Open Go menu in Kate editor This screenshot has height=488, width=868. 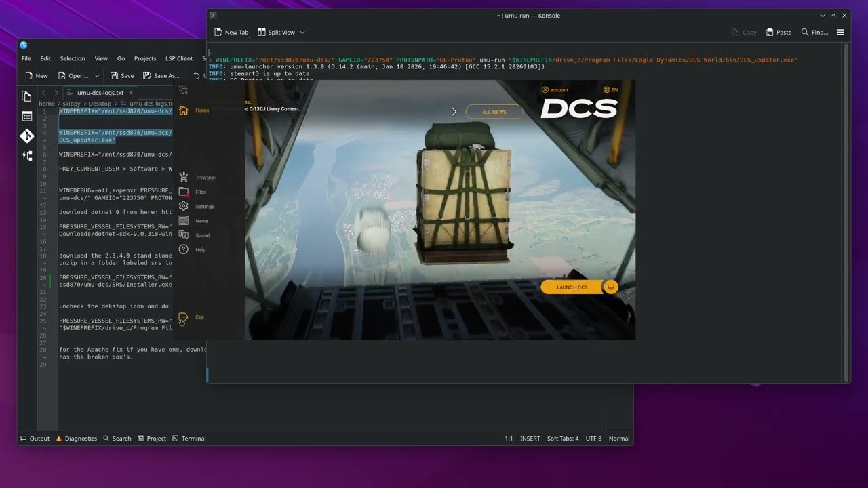tap(121, 58)
